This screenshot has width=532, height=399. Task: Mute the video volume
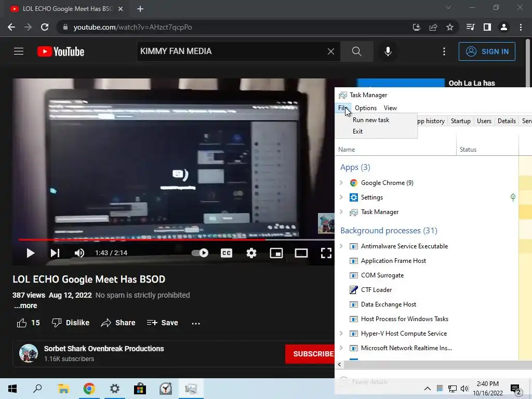pos(79,253)
